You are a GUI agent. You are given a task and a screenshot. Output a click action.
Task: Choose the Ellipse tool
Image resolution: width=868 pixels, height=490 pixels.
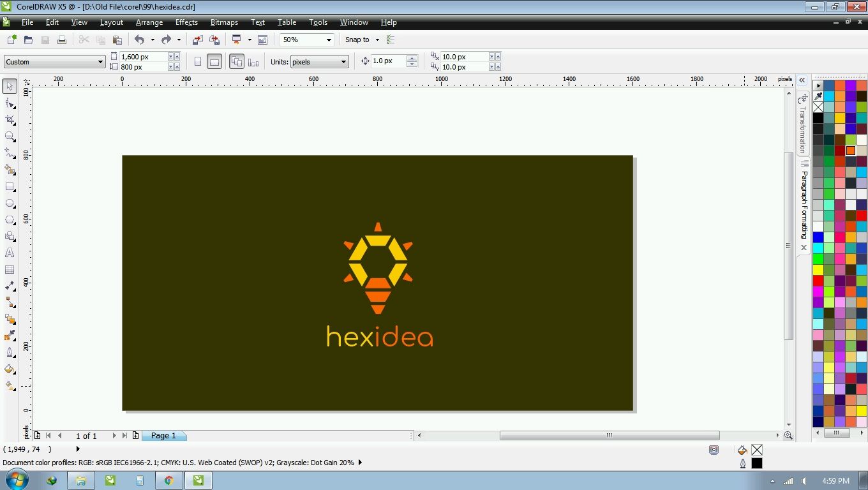pos(10,204)
